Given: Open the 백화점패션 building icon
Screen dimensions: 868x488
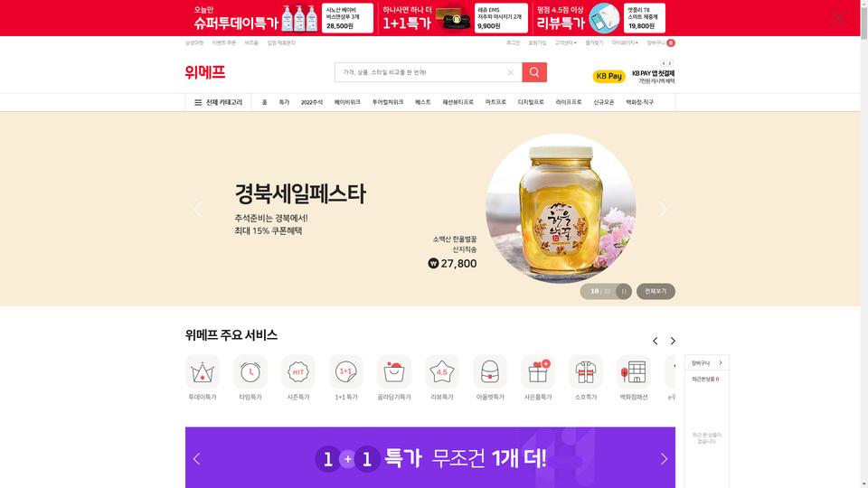Looking at the screenshot, I should [x=633, y=372].
